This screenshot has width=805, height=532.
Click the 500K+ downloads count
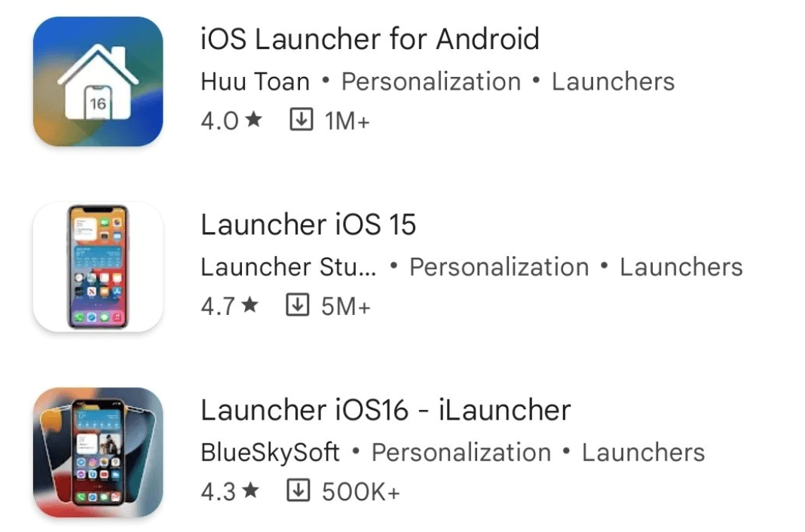(361, 491)
